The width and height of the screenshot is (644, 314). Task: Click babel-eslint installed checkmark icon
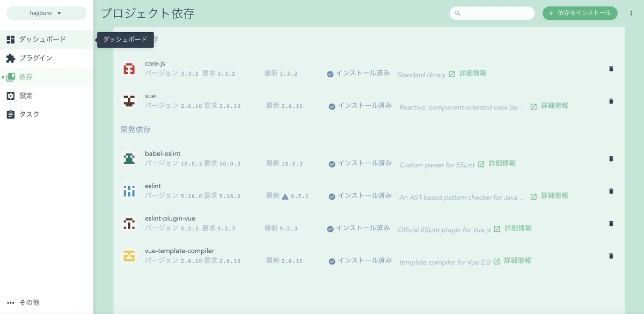tap(332, 164)
